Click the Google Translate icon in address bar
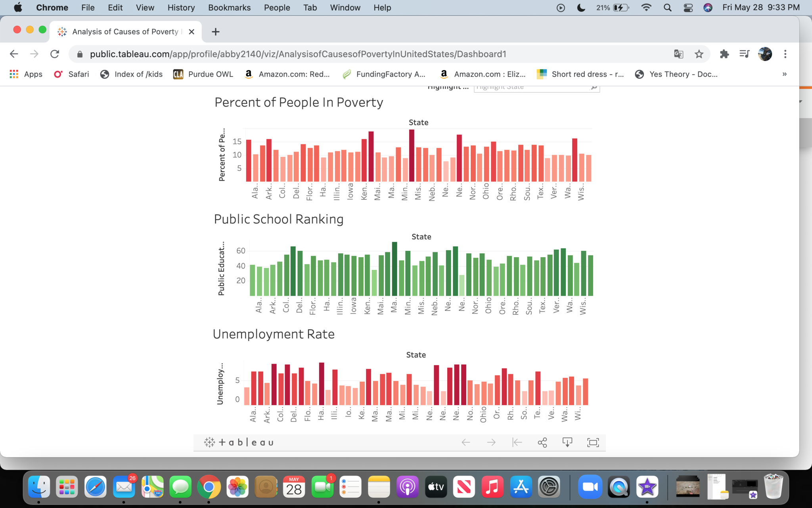The height and width of the screenshot is (508, 812). 679,54
